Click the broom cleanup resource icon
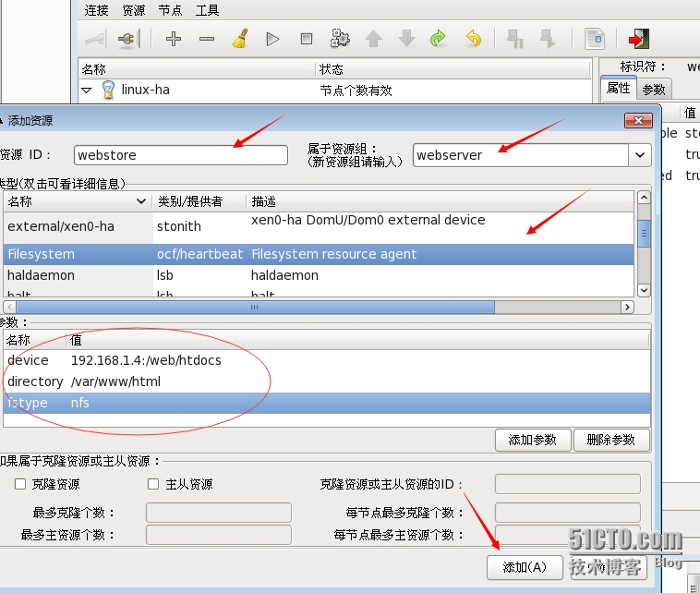This screenshot has height=593, width=700. 240,39
